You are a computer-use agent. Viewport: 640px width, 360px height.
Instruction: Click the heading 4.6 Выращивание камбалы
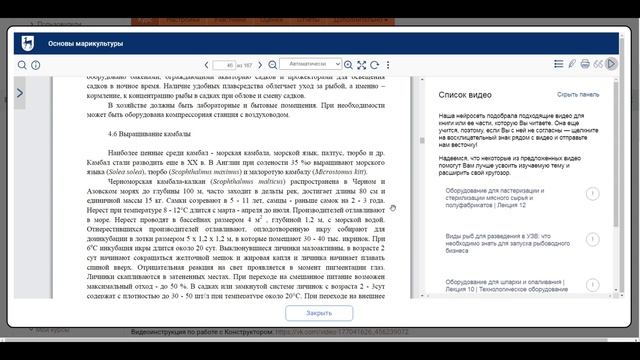pyautogui.click(x=149, y=133)
